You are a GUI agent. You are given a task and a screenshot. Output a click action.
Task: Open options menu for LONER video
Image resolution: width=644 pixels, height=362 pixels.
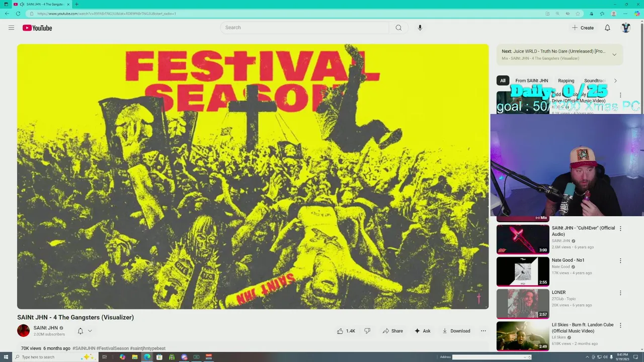[x=620, y=293]
